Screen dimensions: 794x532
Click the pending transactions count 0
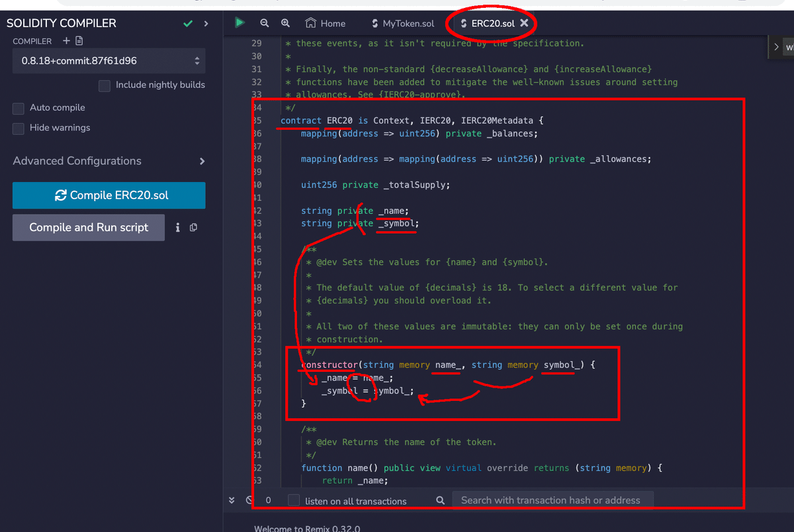[268, 500]
